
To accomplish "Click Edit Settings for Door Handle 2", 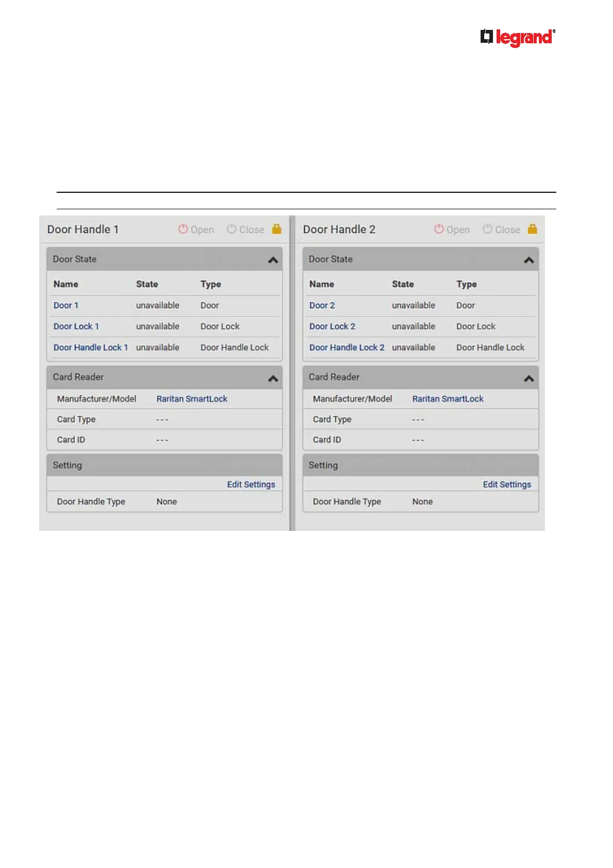I will 507,484.
